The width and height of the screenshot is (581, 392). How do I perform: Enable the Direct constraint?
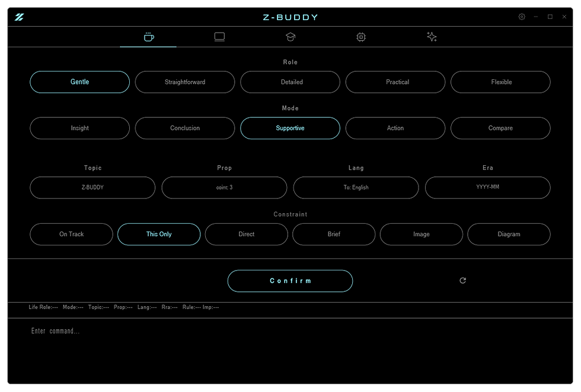click(x=247, y=234)
